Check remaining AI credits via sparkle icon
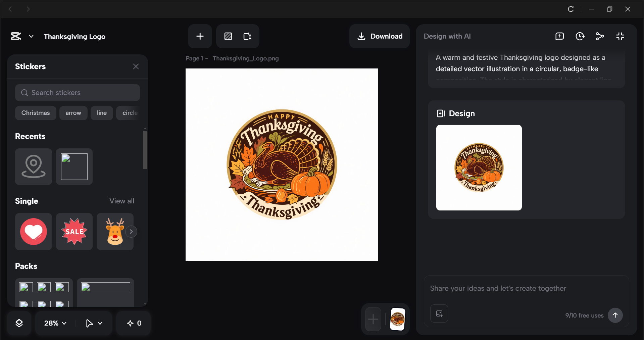 coord(133,323)
